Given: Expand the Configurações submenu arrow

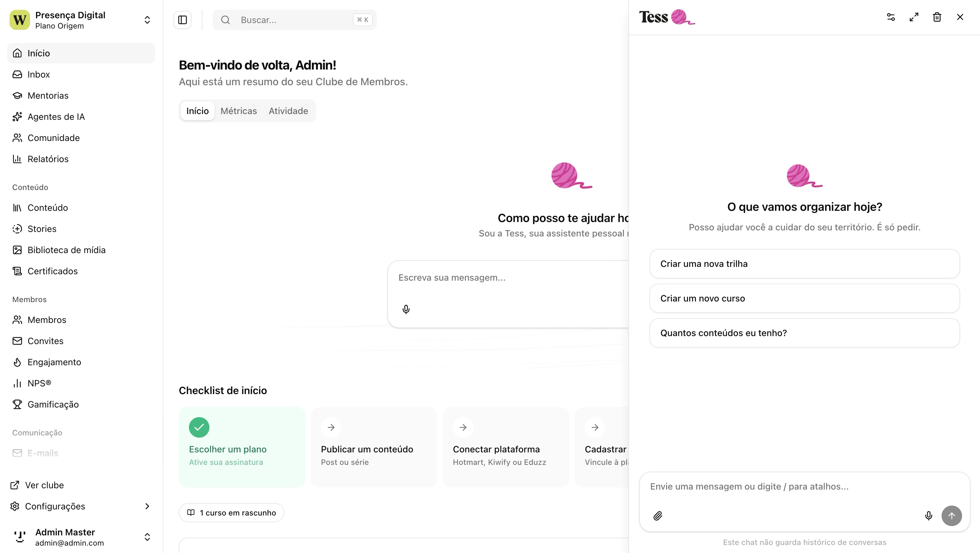Looking at the screenshot, I should [x=147, y=506].
